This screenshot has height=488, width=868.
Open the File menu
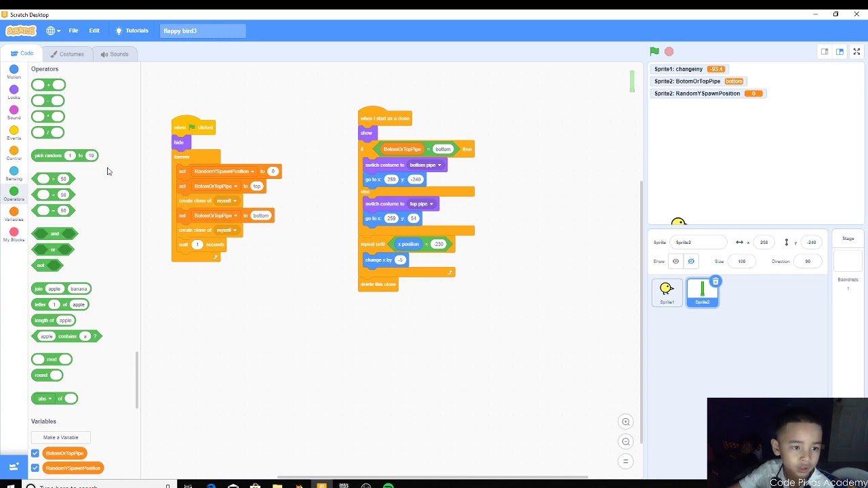pos(73,30)
